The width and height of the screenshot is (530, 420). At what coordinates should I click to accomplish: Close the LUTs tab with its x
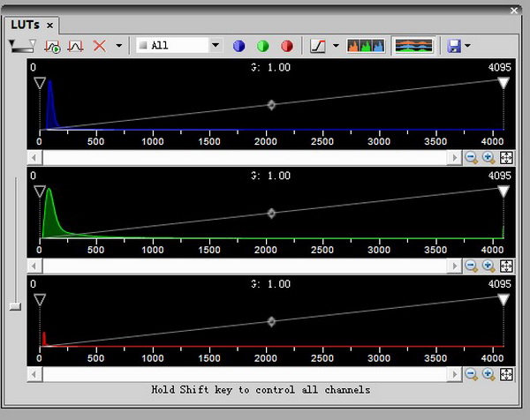click(49, 26)
